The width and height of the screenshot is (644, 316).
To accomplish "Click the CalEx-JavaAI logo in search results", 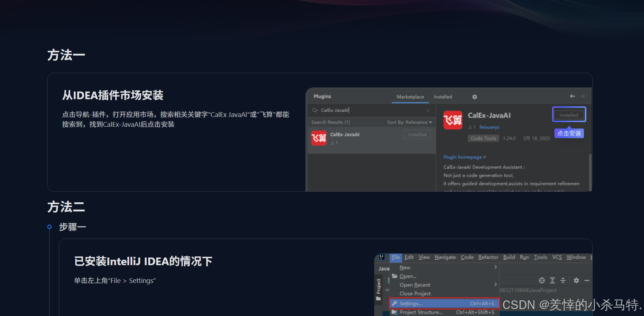I will (x=319, y=138).
